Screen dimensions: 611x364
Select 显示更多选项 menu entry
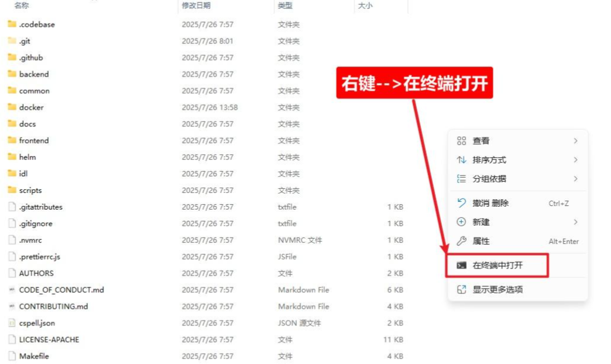pyautogui.click(x=518, y=290)
